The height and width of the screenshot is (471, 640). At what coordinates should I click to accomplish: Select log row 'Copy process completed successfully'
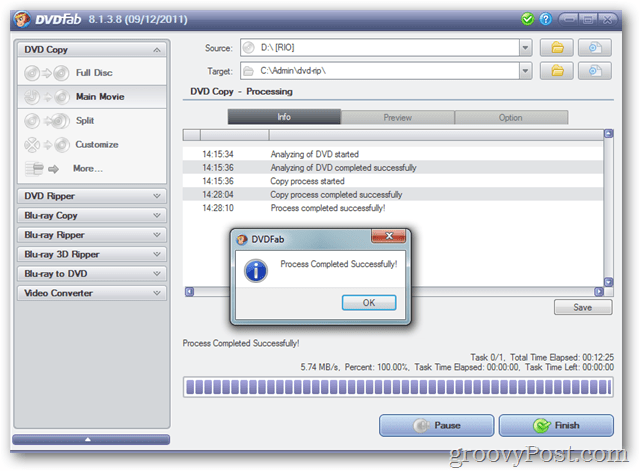click(x=393, y=195)
